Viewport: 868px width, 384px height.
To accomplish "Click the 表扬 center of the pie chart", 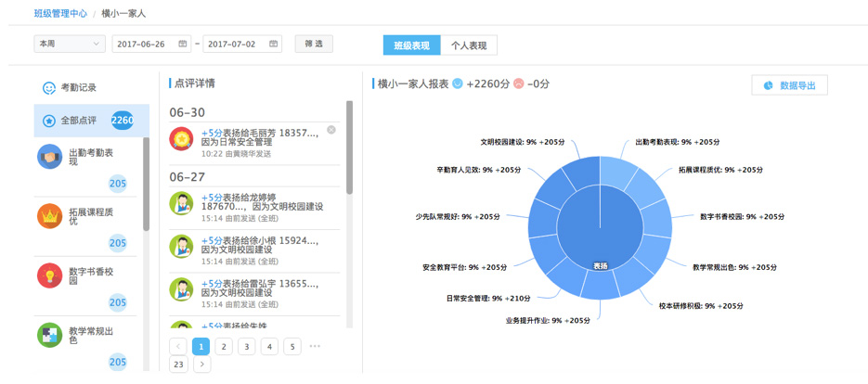I will pos(600,227).
